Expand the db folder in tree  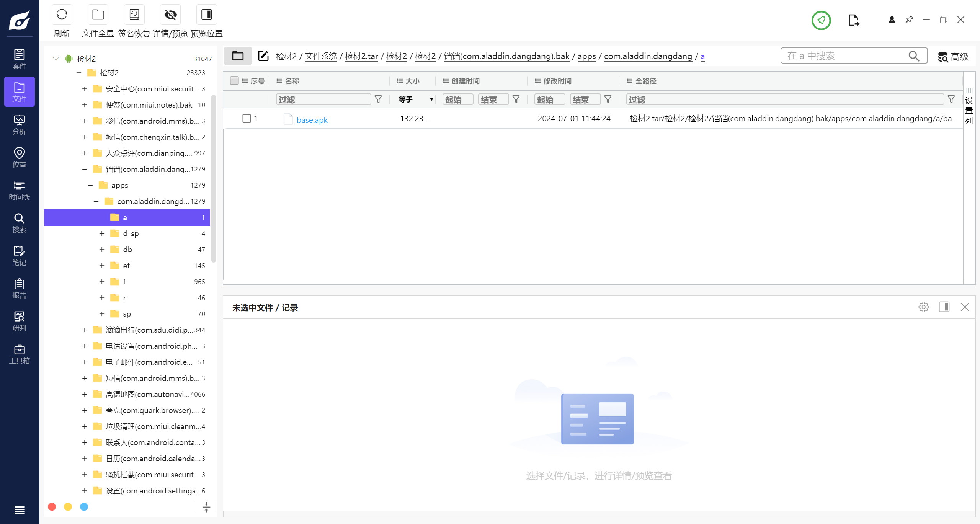[102, 250]
